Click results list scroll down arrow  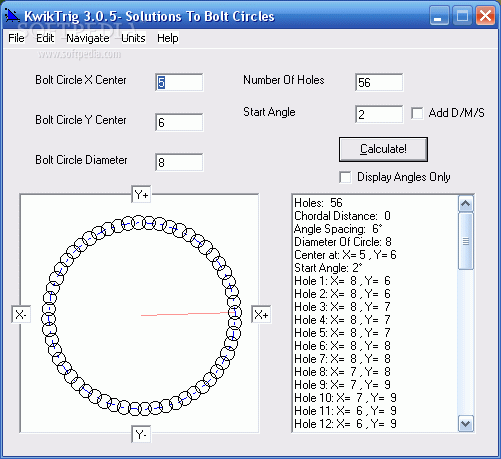pos(466,424)
